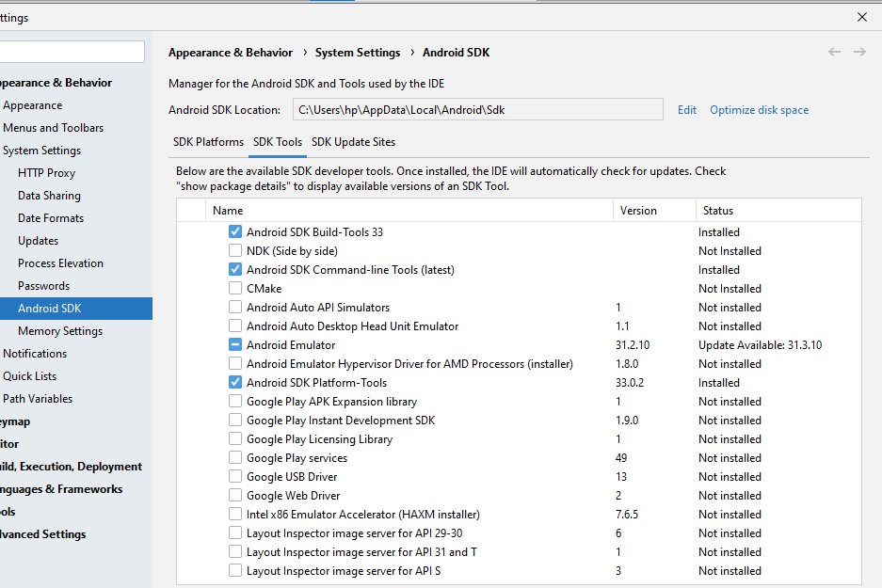Viewport: 882px width, 588px height.
Task: Click the Edit link for SDK location
Action: [x=687, y=110]
